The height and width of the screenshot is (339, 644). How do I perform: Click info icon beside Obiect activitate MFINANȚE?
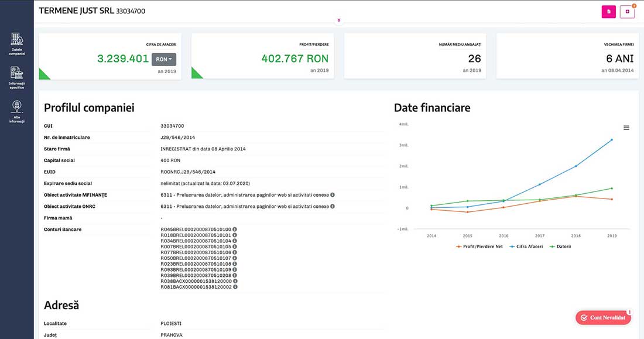pyautogui.click(x=333, y=195)
